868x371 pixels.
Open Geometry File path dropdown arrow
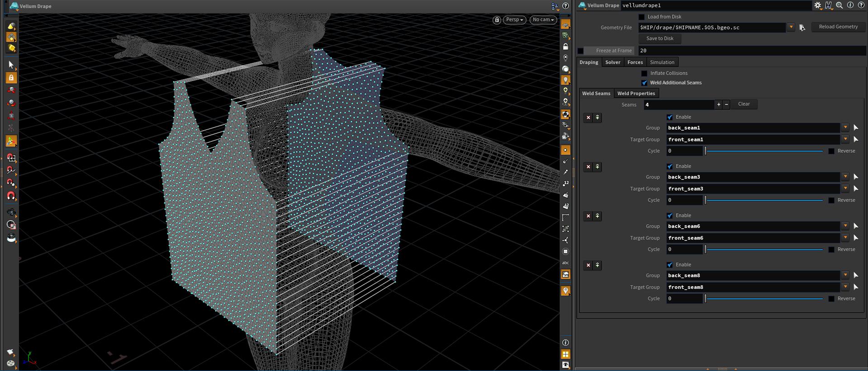(791, 28)
